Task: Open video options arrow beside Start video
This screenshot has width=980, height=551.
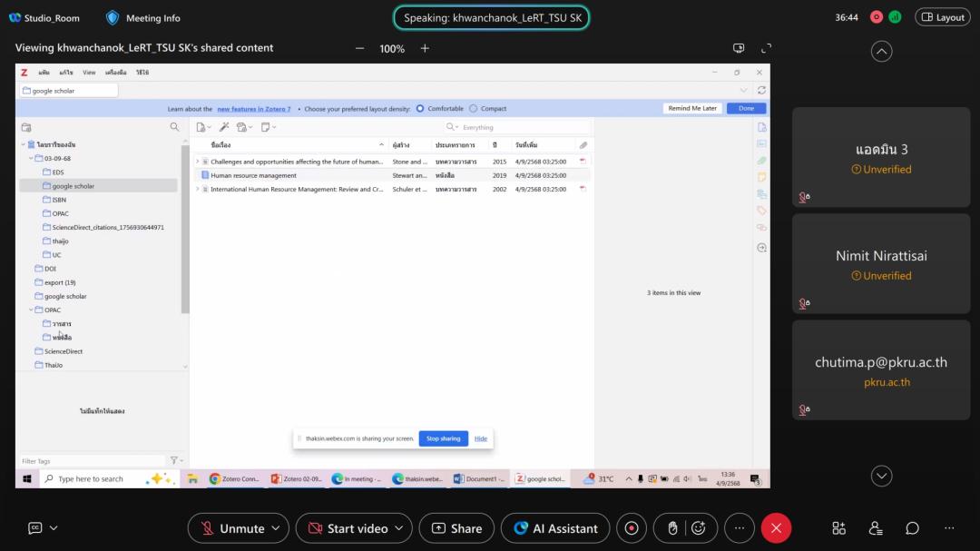Action: pyautogui.click(x=400, y=528)
